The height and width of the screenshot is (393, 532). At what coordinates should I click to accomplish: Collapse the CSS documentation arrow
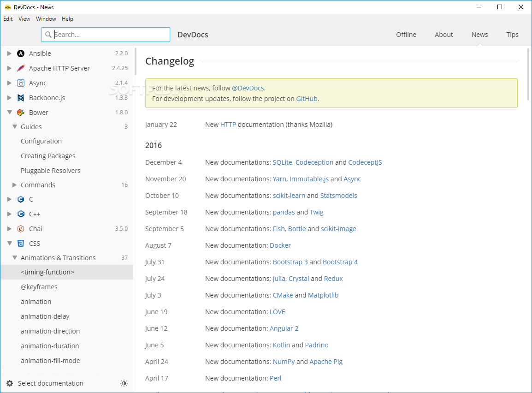coord(10,244)
